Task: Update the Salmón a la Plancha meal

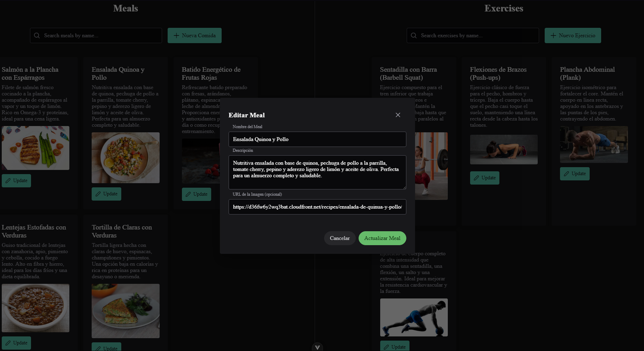Action: (x=16, y=181)
